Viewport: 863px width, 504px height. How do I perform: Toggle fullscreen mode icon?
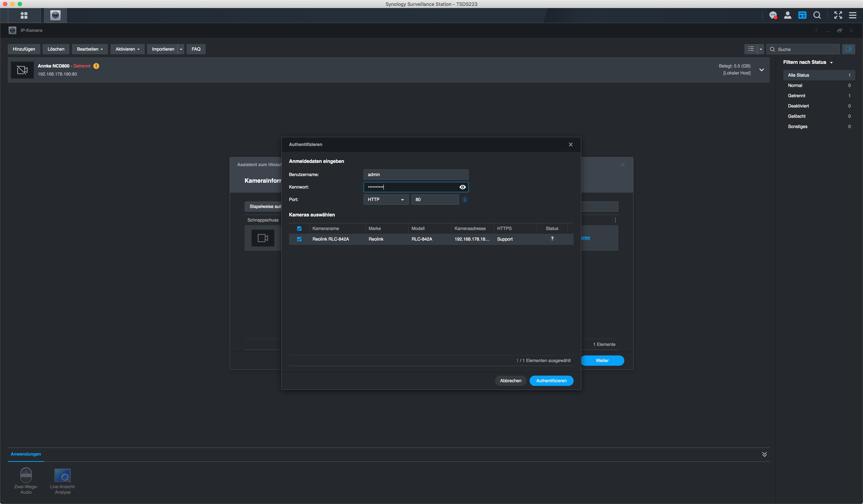coord(838,15)
